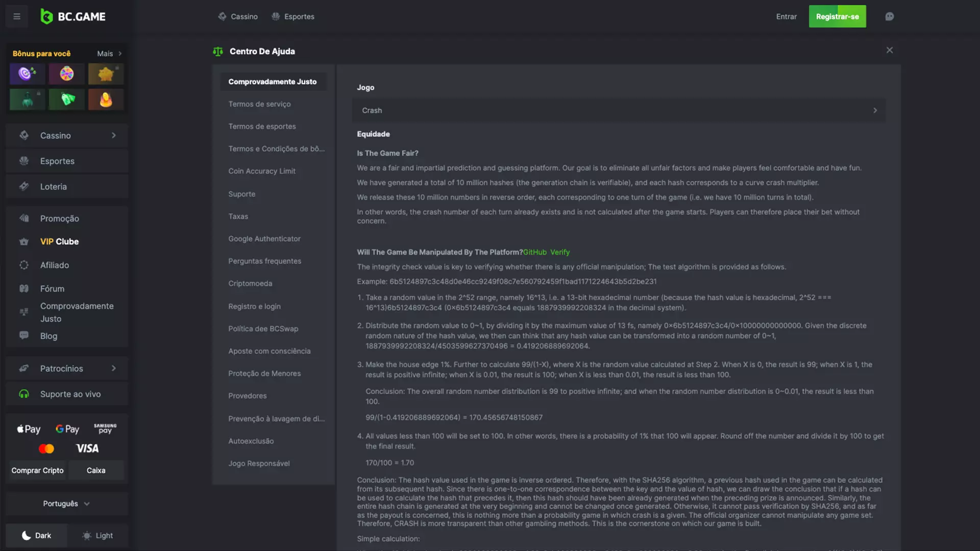Click the Loteria sidebar icon
This screenshot has height=551, width=980.
click(23, 187)
